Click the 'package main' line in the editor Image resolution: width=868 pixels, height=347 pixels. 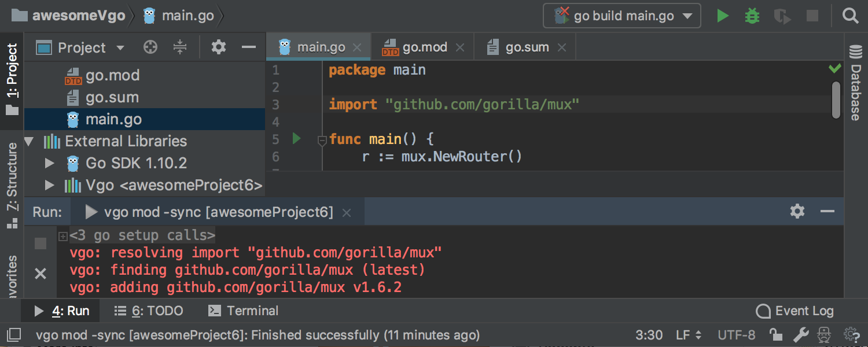pos(377,70)
